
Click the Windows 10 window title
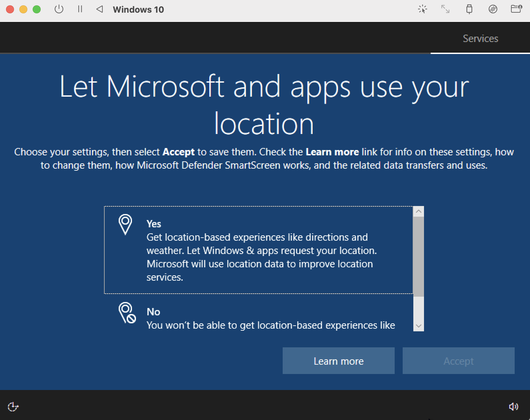point(138,10)
